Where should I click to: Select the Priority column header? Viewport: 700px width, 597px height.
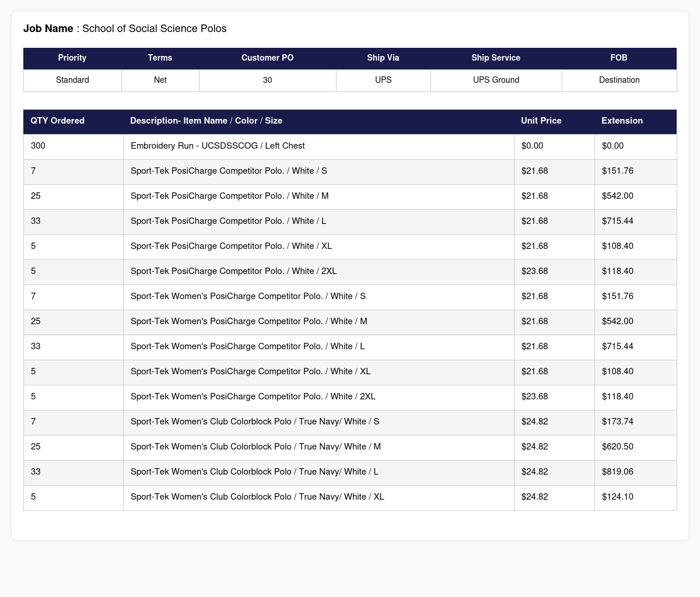point(72,58)
